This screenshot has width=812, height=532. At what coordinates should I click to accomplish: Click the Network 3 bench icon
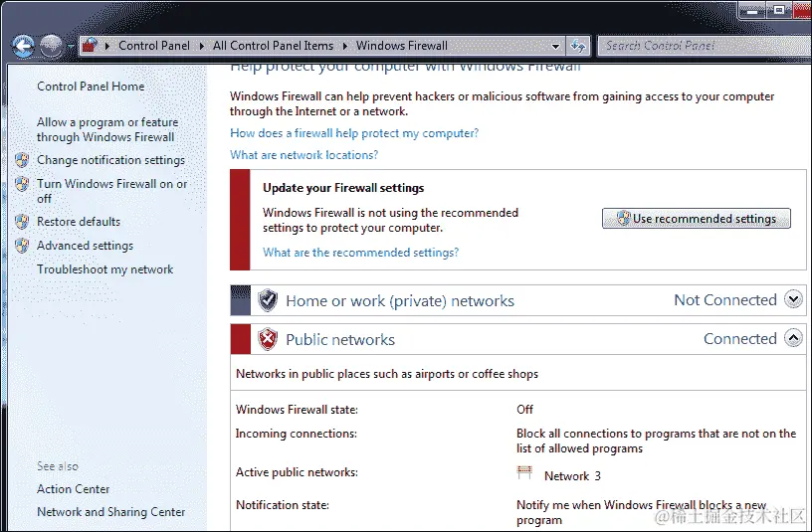click(524, 472)
